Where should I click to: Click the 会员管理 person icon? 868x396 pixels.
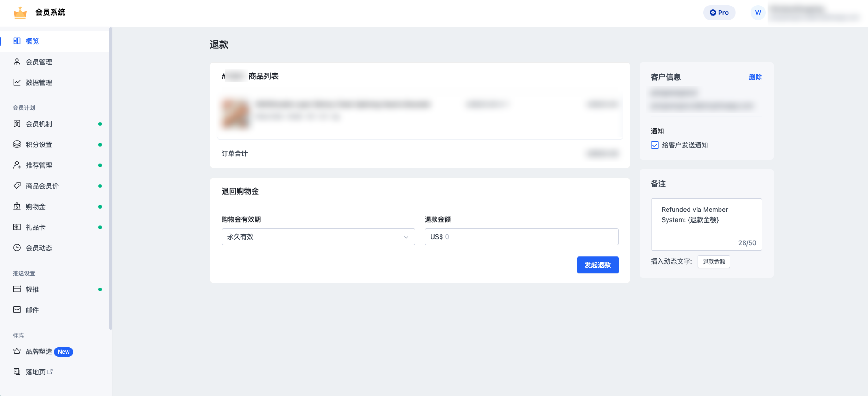click(17, 62)
